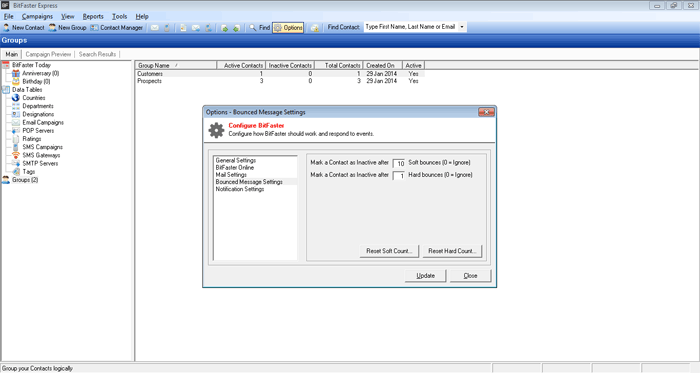Image resolution: width=700 pixels, height=373 pixels.
Task: Click the New Contact toolbar button
Action: (24, 28)
